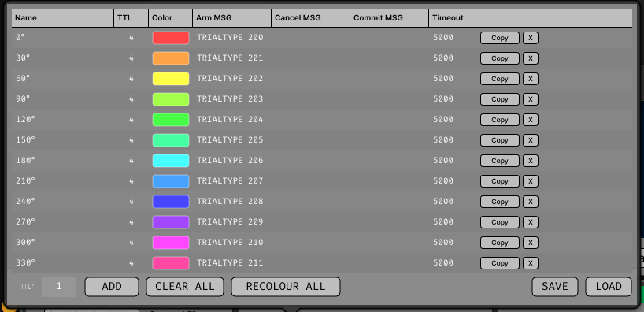Click RECOLOUR ALL button

point(286,287)
